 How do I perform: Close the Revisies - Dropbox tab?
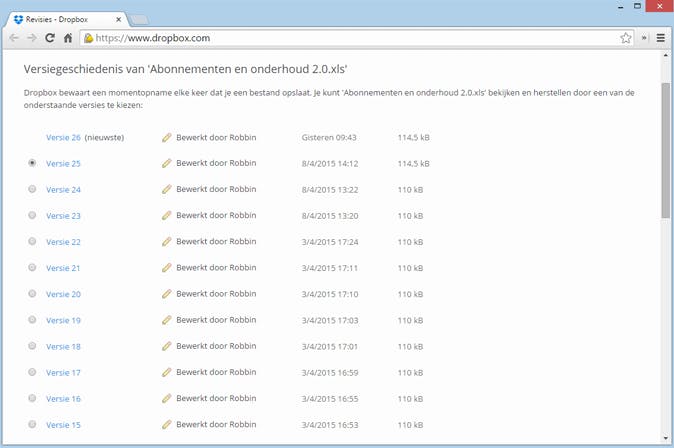[x=118, y=19]
